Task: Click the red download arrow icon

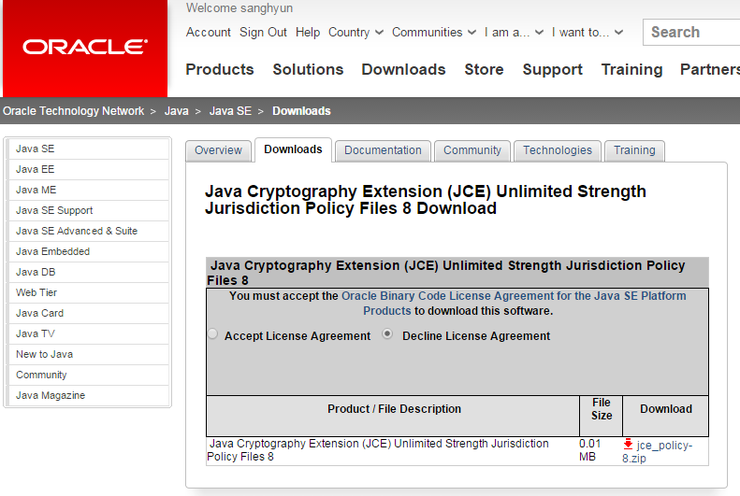Action: point(628,444)
